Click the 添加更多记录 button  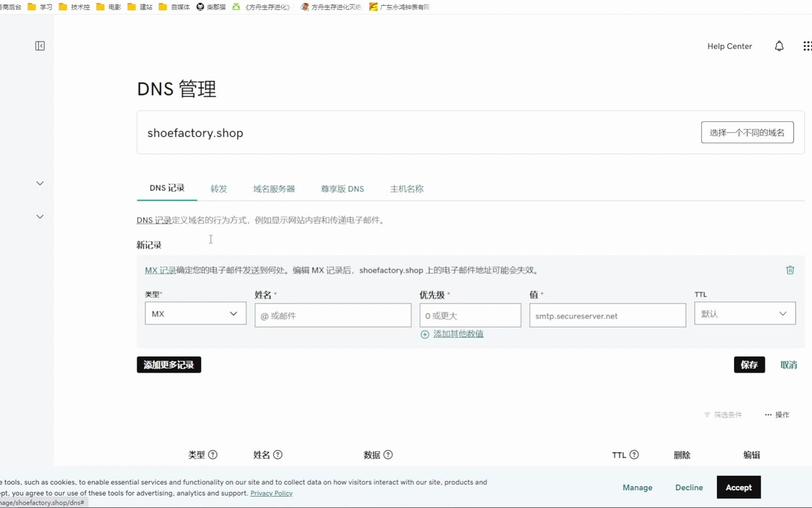click(169, 365)
